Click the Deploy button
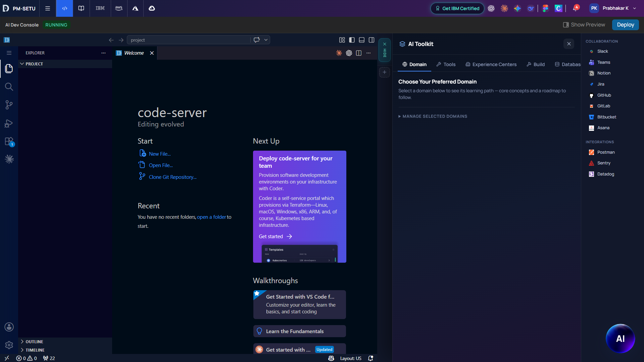644x362 pixels. click(625, 25)
